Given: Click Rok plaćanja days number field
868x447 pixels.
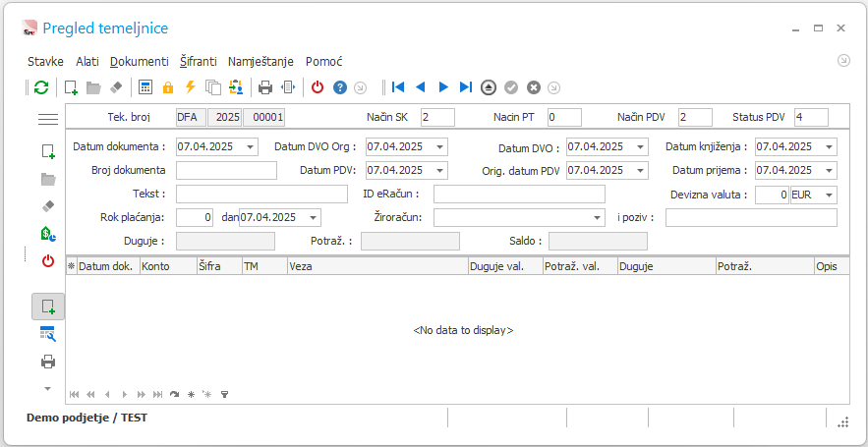Looking at the screenshot, I should 195,217.
